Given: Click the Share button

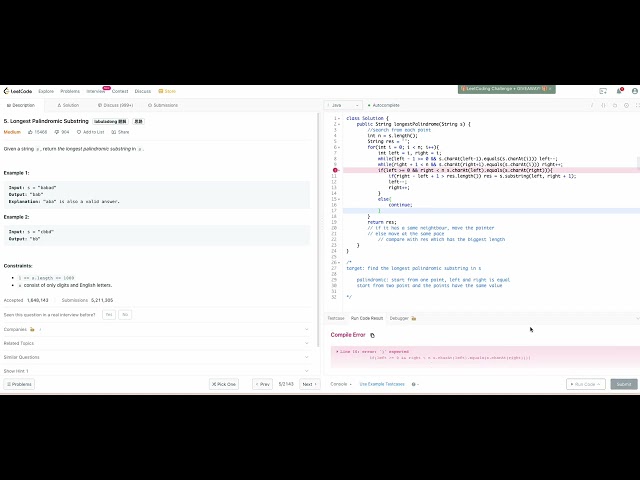Looking at the screenshot, I should (120, 132).
